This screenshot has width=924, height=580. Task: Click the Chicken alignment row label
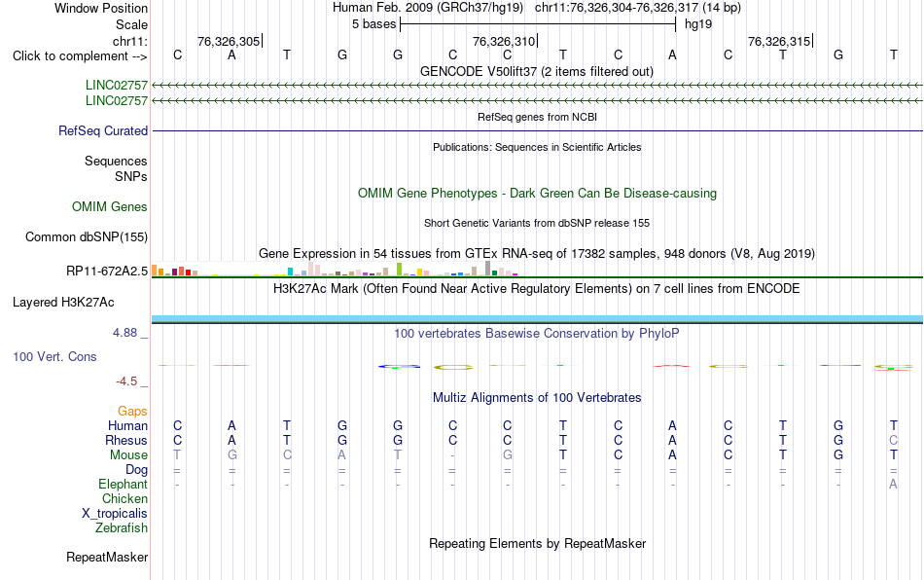[124, 498]
